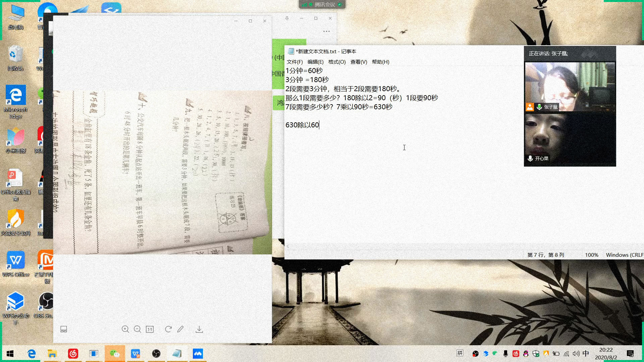
Task: Open 火绒安全软件 desktop icon
Action: point(16,223)
